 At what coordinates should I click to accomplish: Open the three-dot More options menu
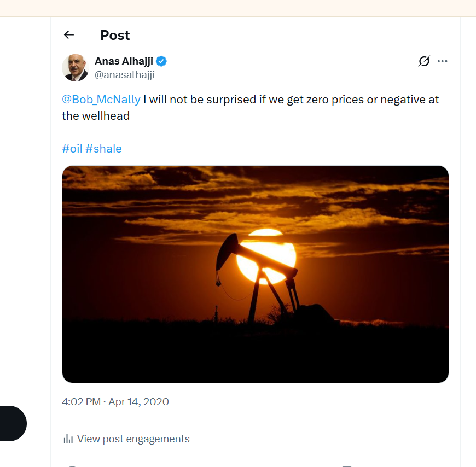pos(443,61)
